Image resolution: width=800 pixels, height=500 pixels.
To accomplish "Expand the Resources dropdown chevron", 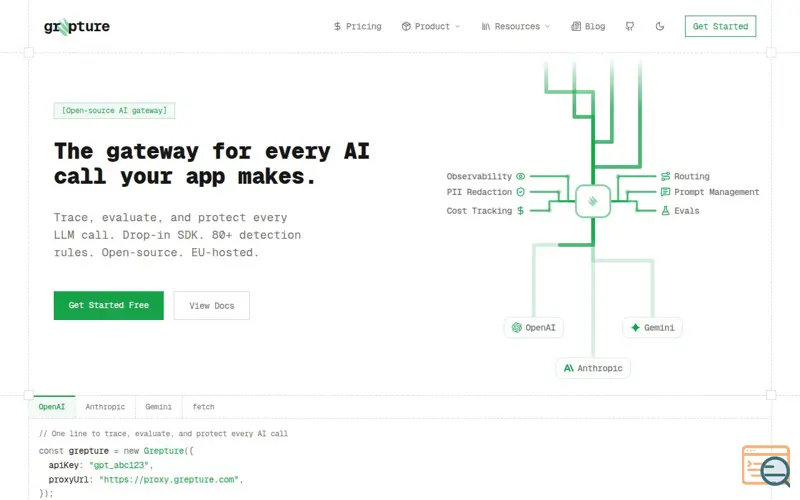I will coord(547,27).
